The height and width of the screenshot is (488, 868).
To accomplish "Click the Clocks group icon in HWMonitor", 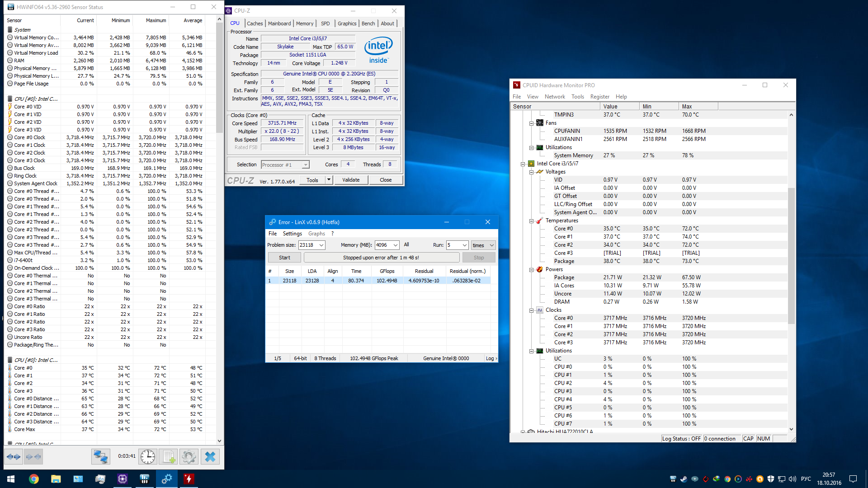I will 540,310.
